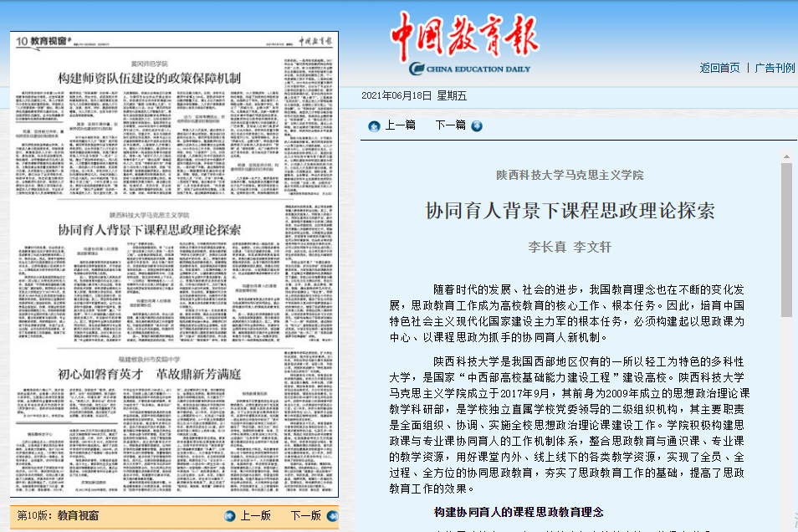The image size is (798, 532).
Task: Click the source line 陕西科技大学马克思主义学院
Action: pos(570,176)
